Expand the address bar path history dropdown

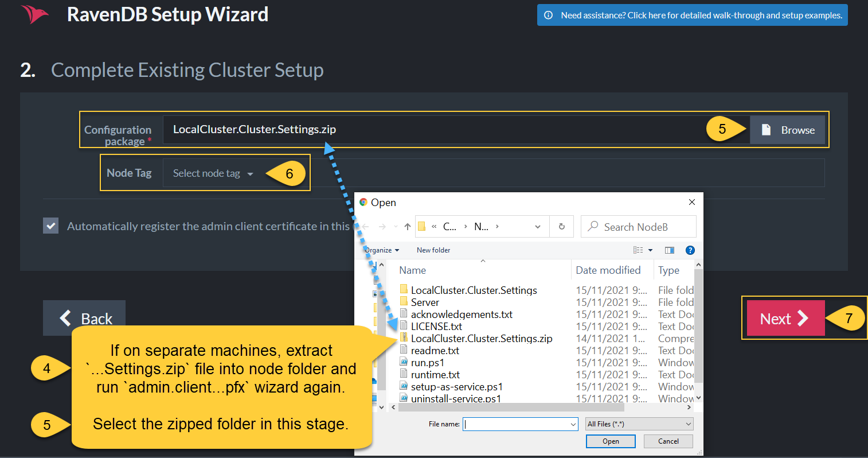coord(538,227)
